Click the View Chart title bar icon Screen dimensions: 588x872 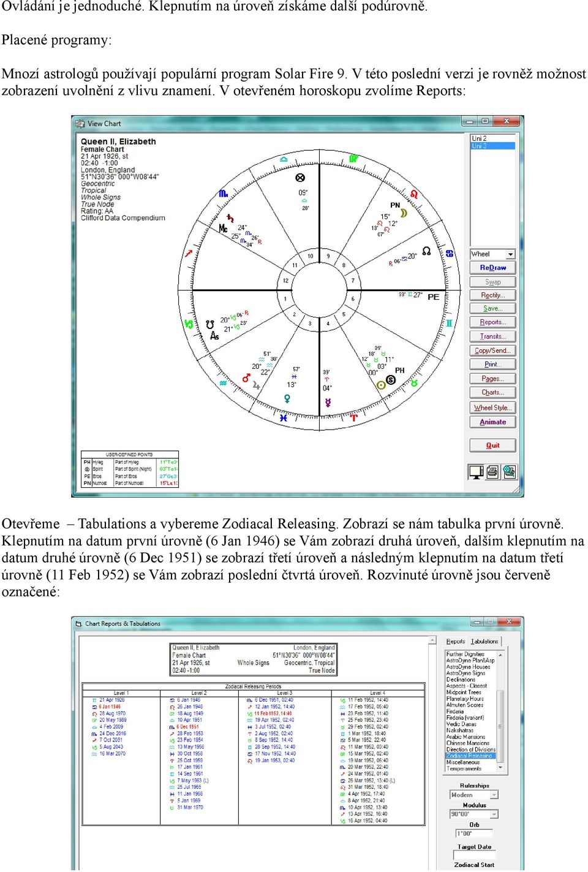point(80,123)
